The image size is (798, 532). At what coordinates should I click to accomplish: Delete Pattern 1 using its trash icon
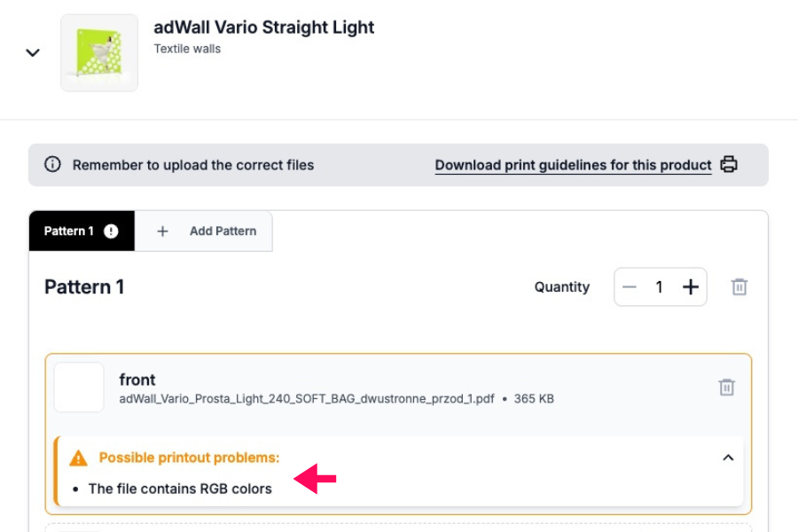coord(739,287)
